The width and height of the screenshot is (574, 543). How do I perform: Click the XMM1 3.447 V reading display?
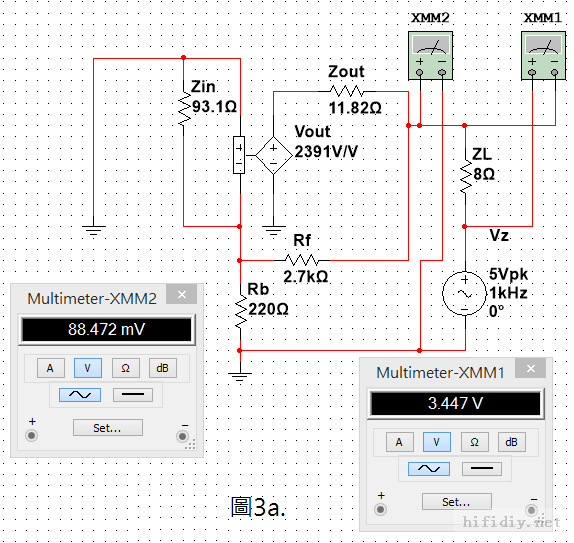(455, 403)
